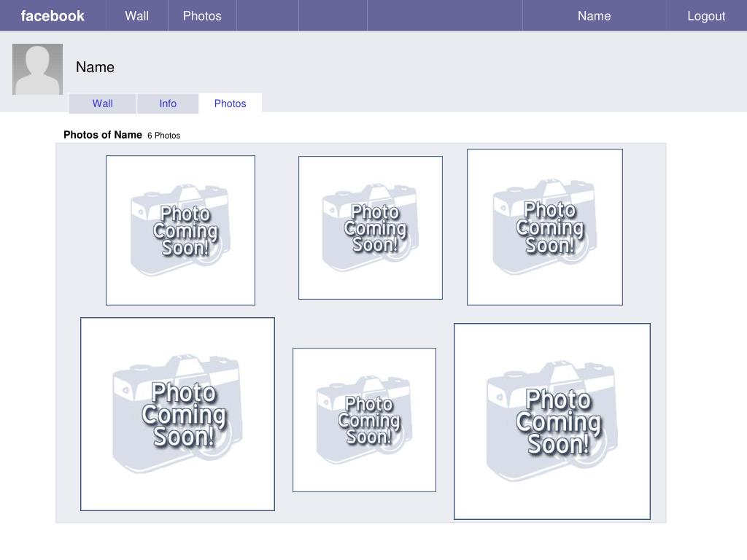Click the Logout link
The image size is (747, 560).
(706, 16)
